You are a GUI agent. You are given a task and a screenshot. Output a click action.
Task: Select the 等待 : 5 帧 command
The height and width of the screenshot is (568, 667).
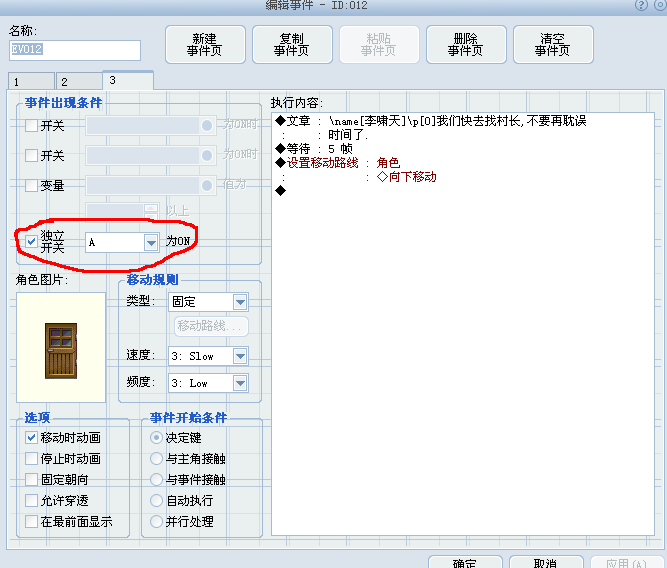(314, 149)
